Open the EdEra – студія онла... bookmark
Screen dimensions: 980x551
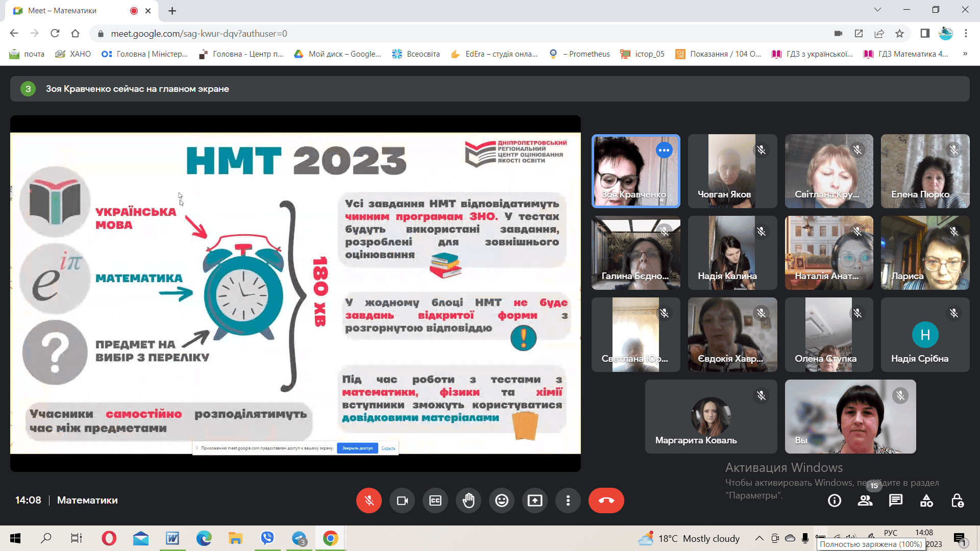pyautogui.click(x=495, y=54)
